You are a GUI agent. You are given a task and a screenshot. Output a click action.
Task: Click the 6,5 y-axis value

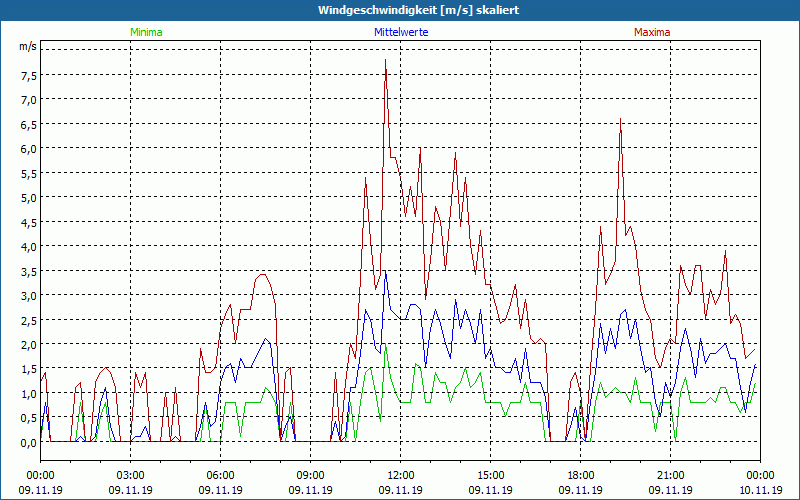point(29,125)
